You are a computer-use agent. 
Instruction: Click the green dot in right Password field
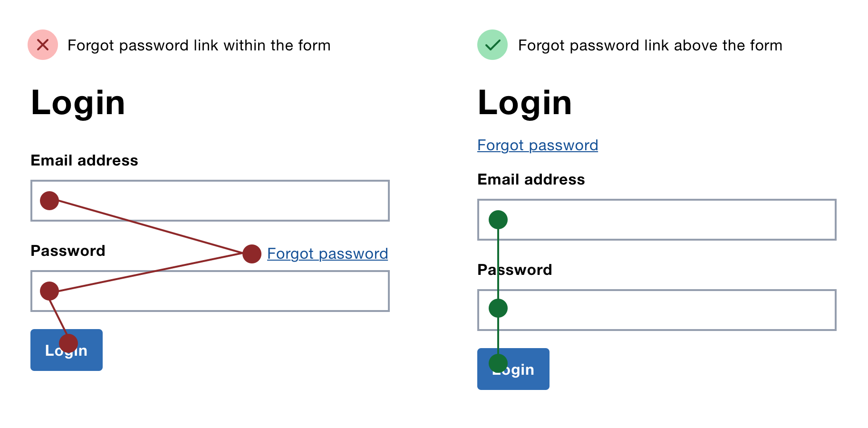tap(498, 308)
